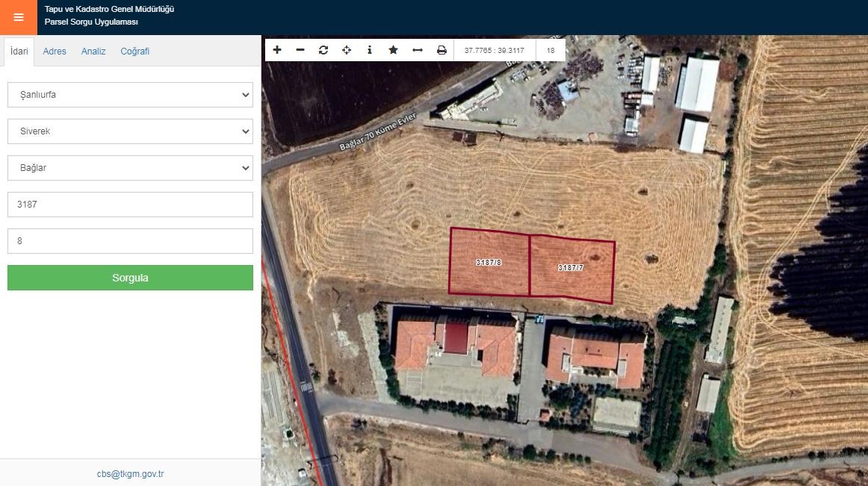Click the parcel number field containing 8
Viewport: 868px width, 486px height.
[x=130, y=241]
